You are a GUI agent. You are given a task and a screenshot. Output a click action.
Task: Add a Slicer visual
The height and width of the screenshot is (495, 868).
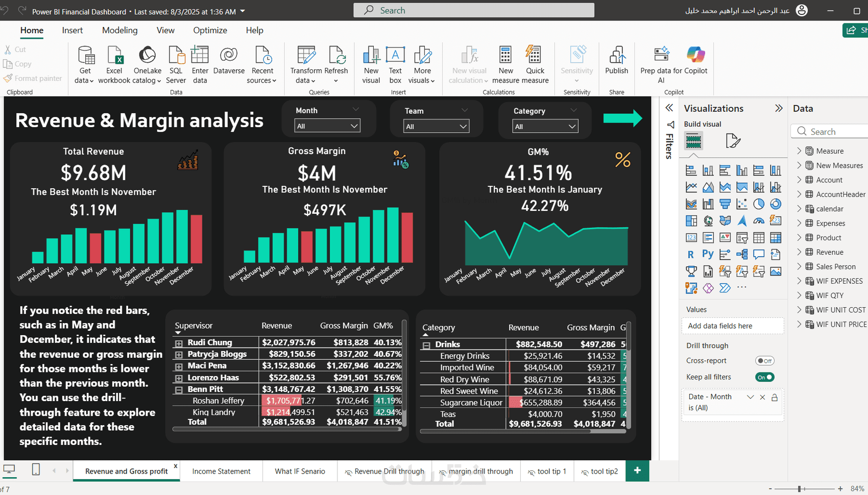click(742, 237)
